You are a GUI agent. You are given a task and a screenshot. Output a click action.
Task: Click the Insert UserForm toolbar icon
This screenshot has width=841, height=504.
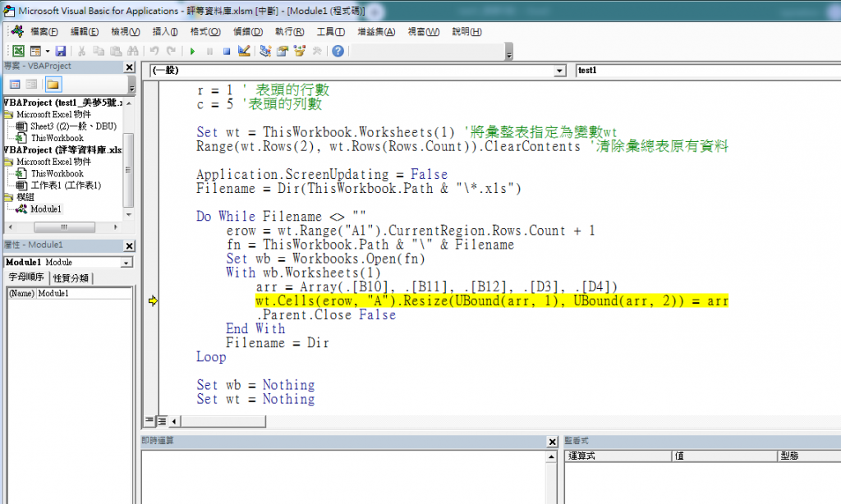pyautogui.click(x=35, y=51)
